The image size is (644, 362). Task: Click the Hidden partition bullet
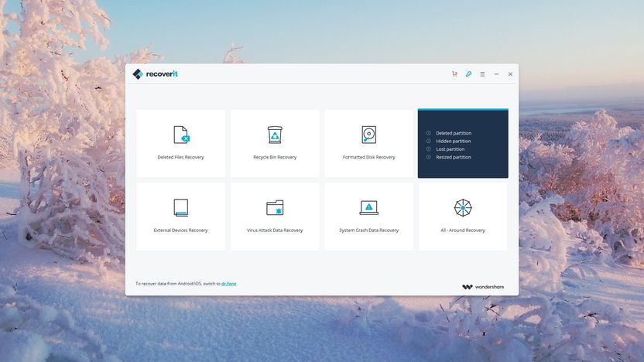[x=428, y=141]
